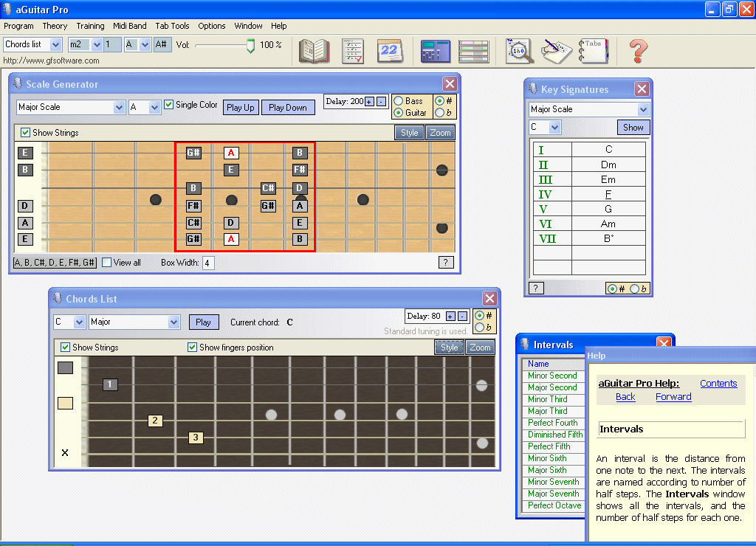Click the A# note button in toolbar
Screen dimensions: 756x546
pos(162,45)
